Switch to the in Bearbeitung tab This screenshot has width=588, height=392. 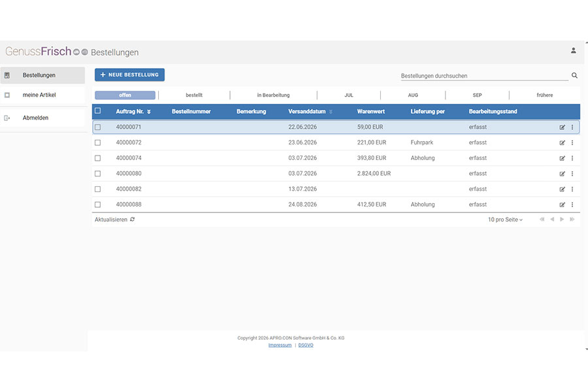(x=273, y=95)
